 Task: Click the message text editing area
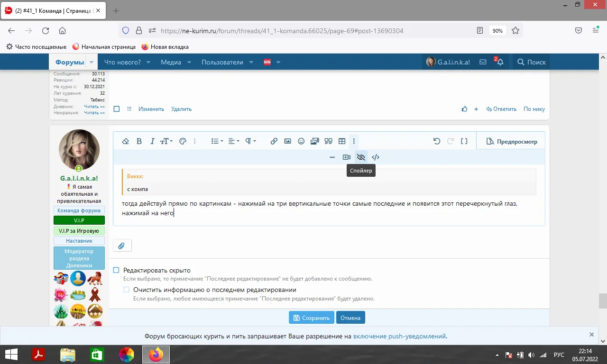(329, 195)
